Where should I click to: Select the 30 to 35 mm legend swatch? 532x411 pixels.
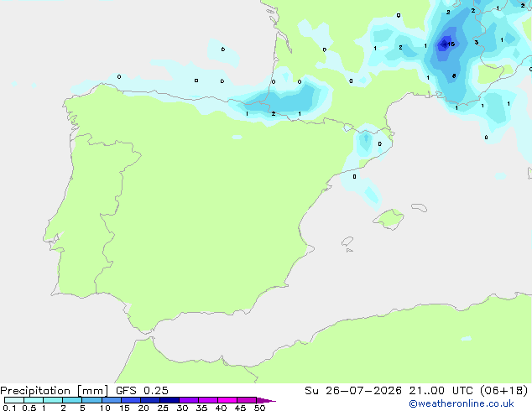pyautogui.click(x=189, y=400)
